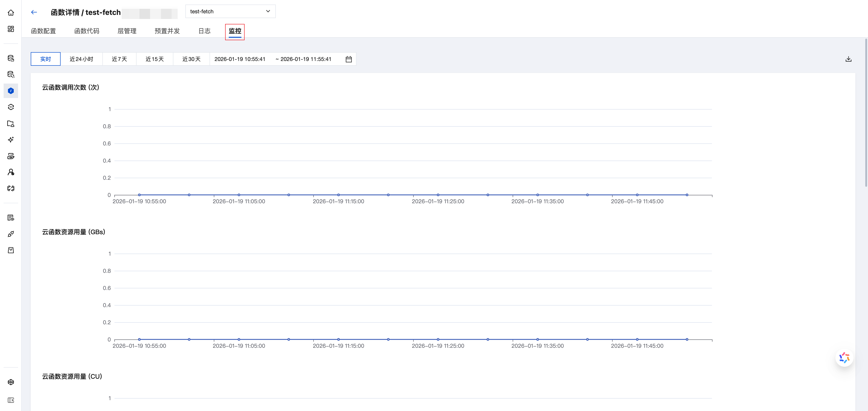Click the back arrow beside function details
The height and width of the screenshot is (411, 868).
coord(34,12)
